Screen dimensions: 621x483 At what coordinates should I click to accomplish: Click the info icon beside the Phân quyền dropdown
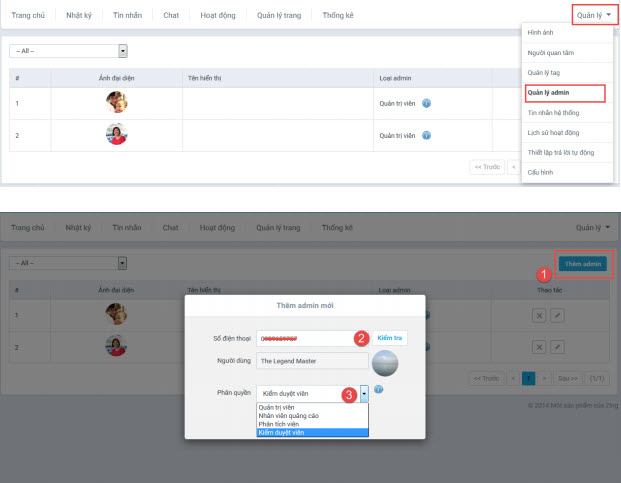379,390
